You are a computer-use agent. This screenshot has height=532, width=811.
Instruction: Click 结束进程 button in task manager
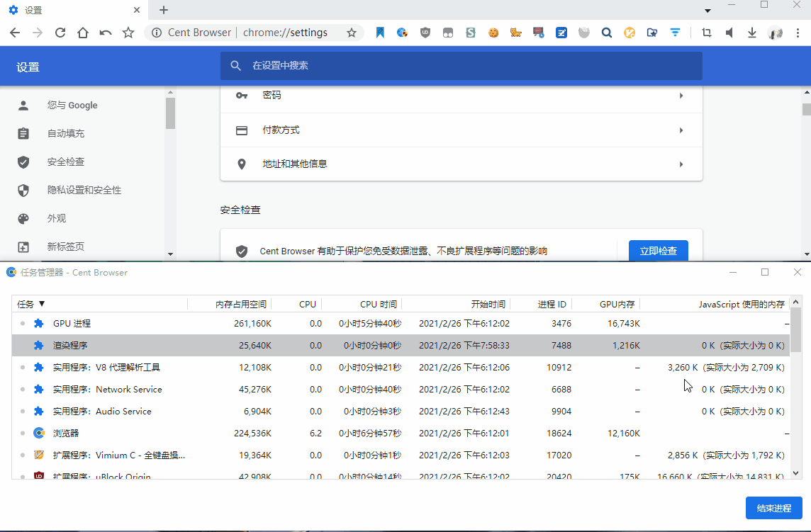pyautogui.click(x=773, y=508)
